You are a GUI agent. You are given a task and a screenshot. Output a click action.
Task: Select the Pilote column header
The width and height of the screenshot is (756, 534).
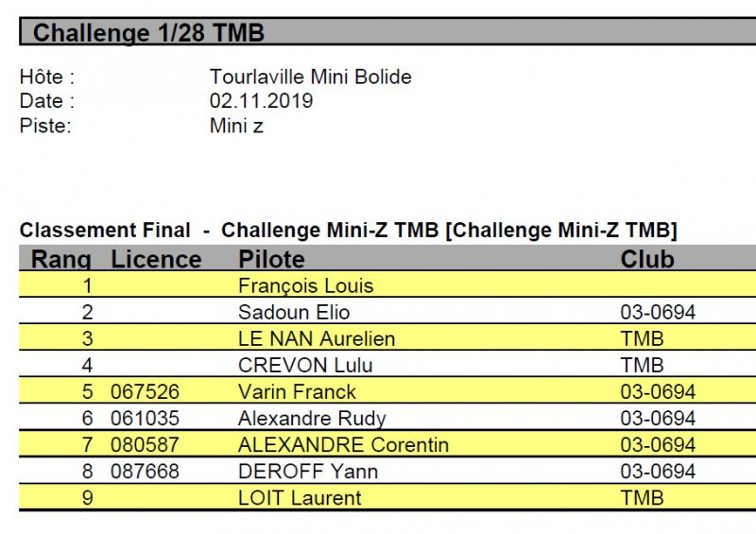coord(272,260)
